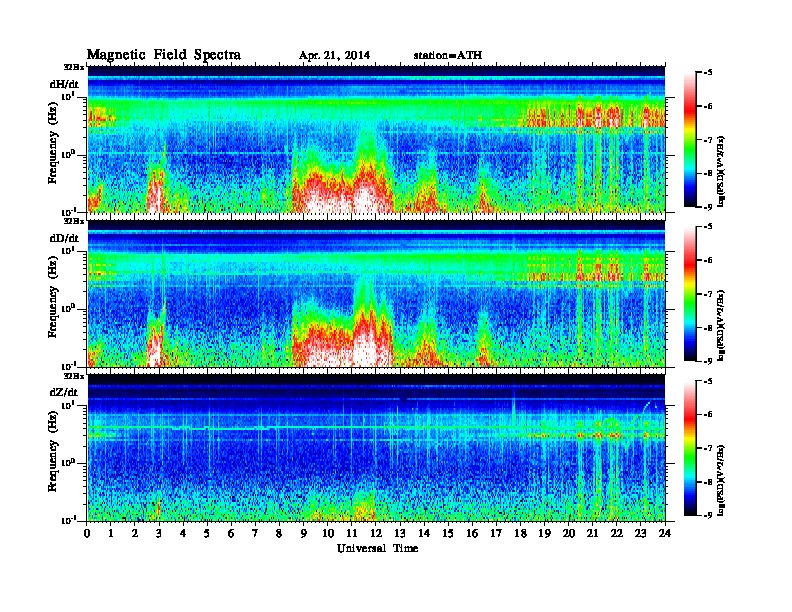The width and height of the screenshot is (792, 612).
Task: Click hour "16" on the Universal Time axis
Action: 472,533
